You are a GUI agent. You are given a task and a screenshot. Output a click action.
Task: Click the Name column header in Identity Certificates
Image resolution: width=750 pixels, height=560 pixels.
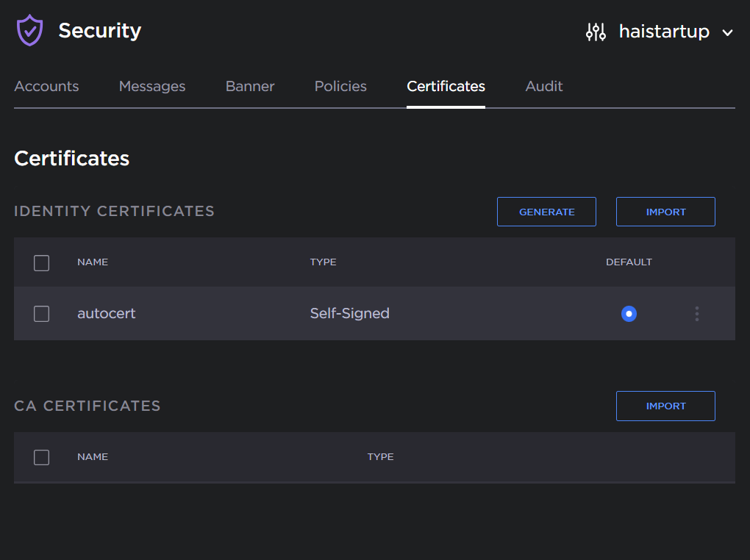click(x=93, y=262)
